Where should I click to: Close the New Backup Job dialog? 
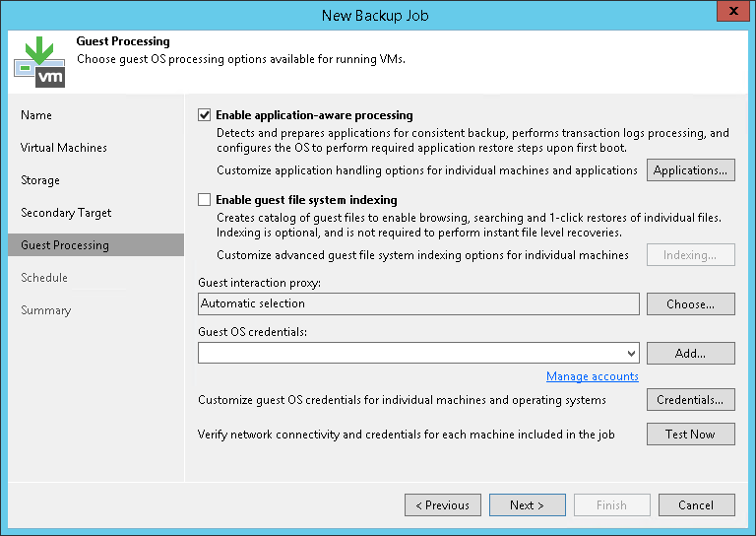pos(731,14)
